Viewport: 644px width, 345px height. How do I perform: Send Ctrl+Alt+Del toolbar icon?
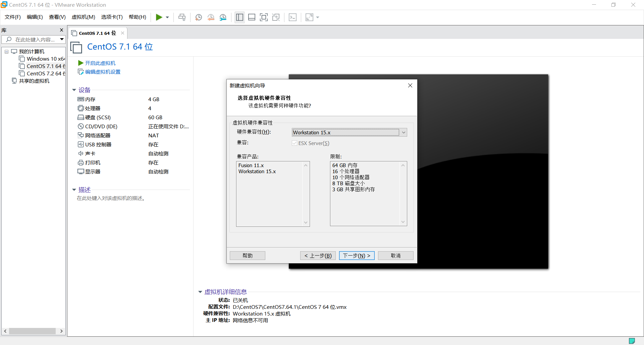pos(182,17)
